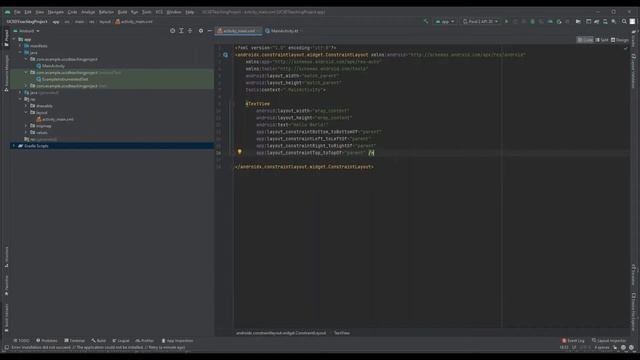Open the App Inspection tool window

(177, 341)
